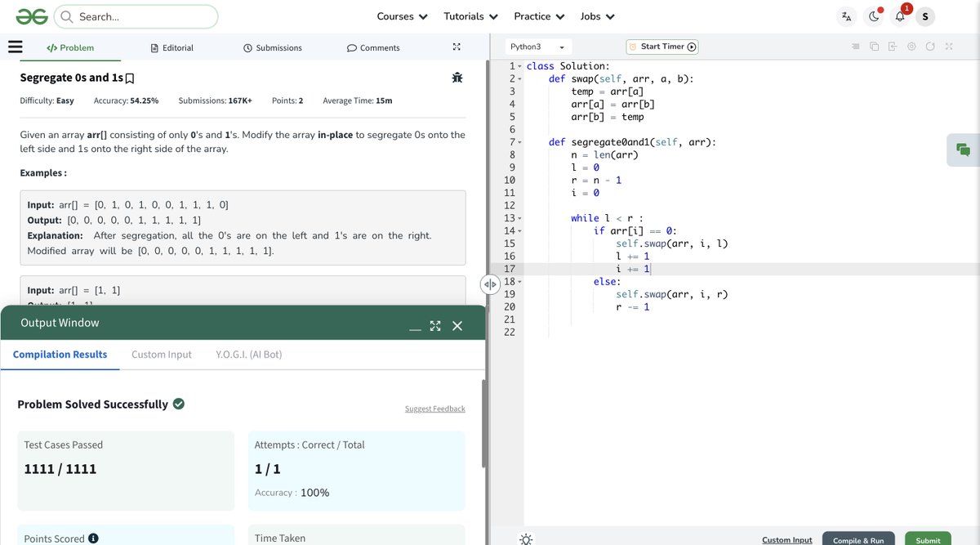Start the coding timer
This screenshot has width=980, height=545.
662,47
